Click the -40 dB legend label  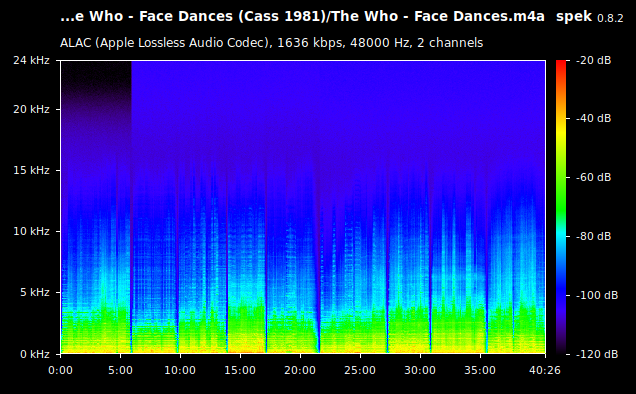(594, 118)
